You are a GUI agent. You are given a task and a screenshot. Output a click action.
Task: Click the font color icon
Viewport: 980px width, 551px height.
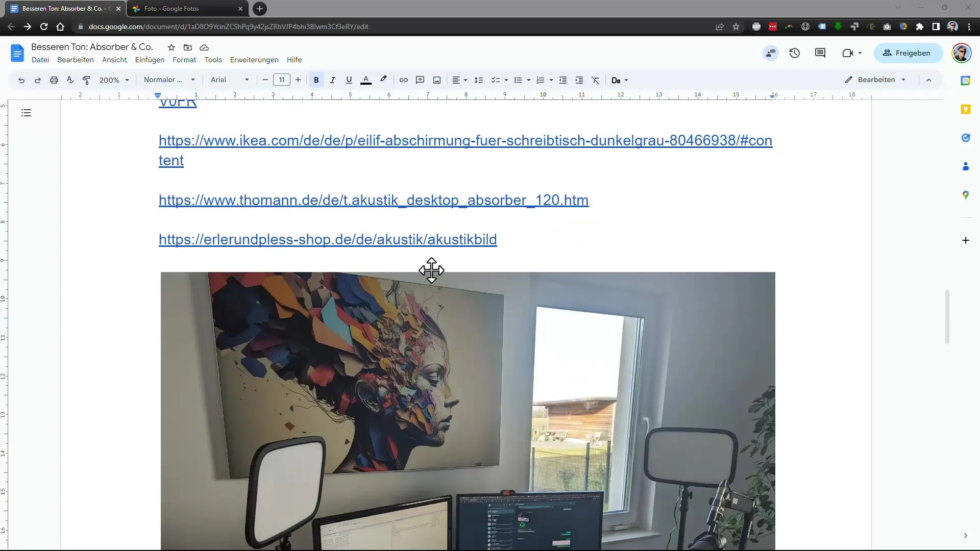366,80
